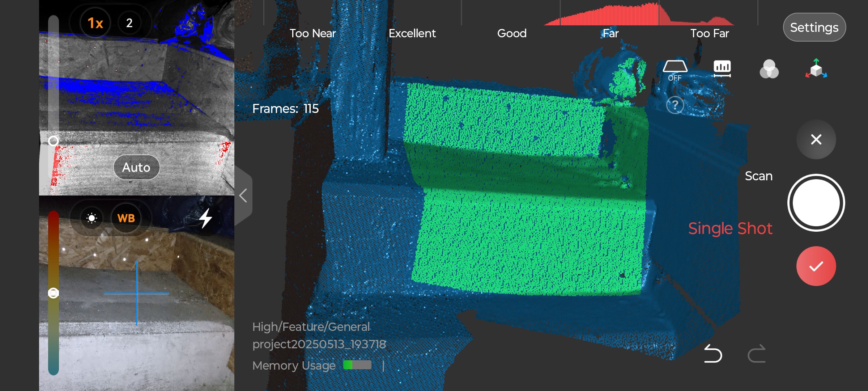Select the WB white balance button
The image size is (868, 391).
point(126,218)
